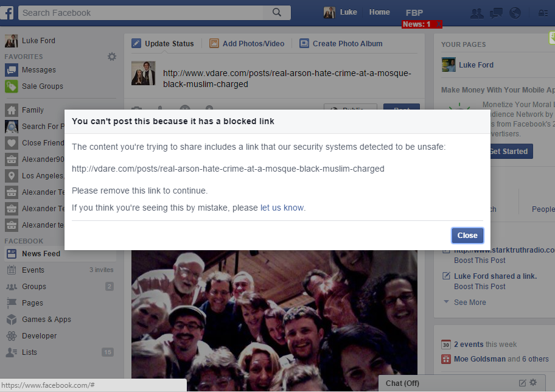555x392 pixels.
Task: Click the status text area with vdare link
Action: (x=287, y=79)
